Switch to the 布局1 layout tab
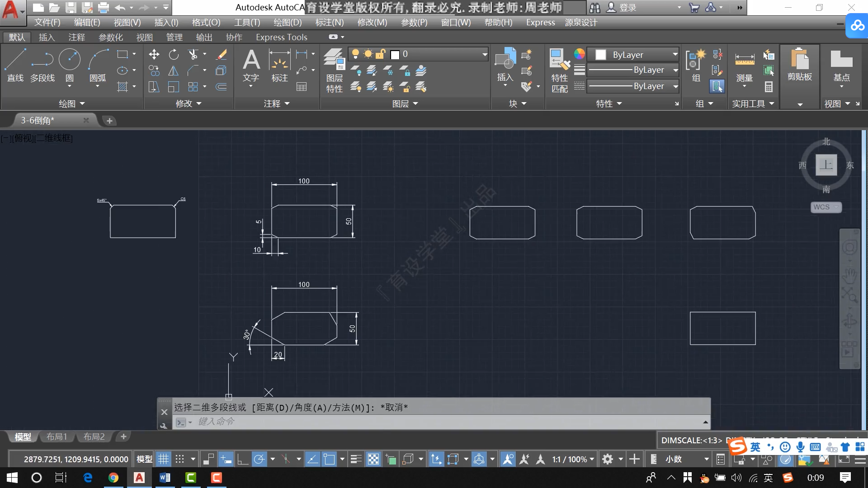Viewport: 868px width, 488px height. [57, 436]
